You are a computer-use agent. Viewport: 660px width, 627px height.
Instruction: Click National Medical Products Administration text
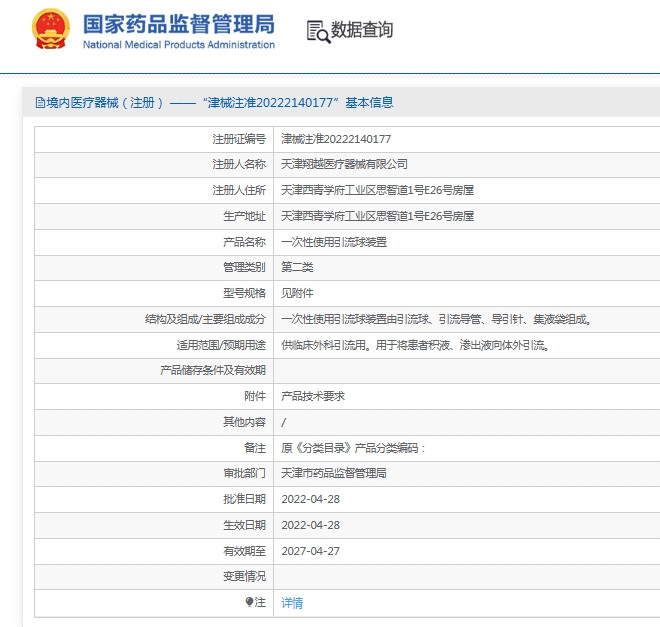(x=179, y=45)
